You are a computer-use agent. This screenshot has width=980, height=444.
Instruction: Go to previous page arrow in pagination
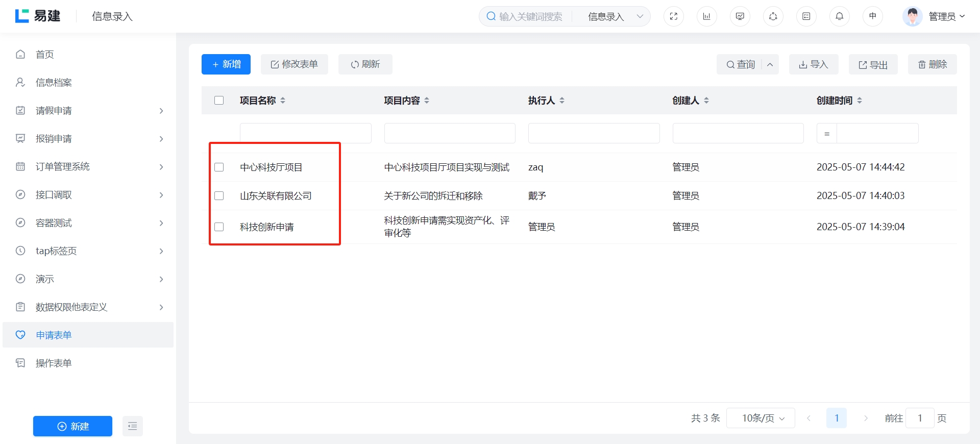[808, 418]
